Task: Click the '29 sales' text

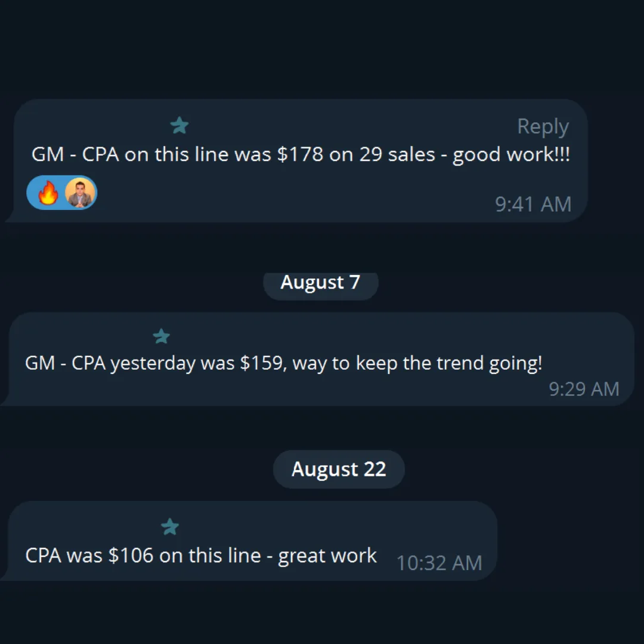Action: pyautogui.click(x=397, y=155)
